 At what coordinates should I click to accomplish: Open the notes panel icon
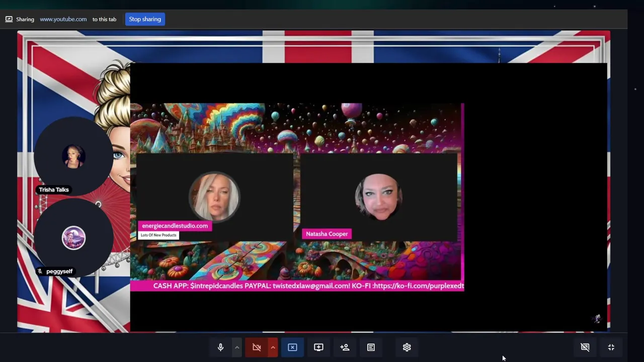[x=371, y=347]
